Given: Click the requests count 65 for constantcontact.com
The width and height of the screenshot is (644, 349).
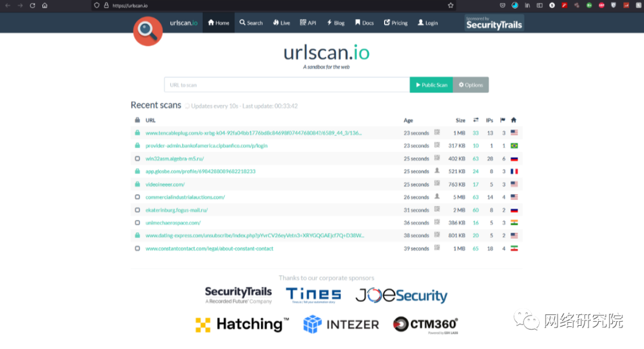Looking at the screenshot, I should pyautogui.click(x=476, y=248).
